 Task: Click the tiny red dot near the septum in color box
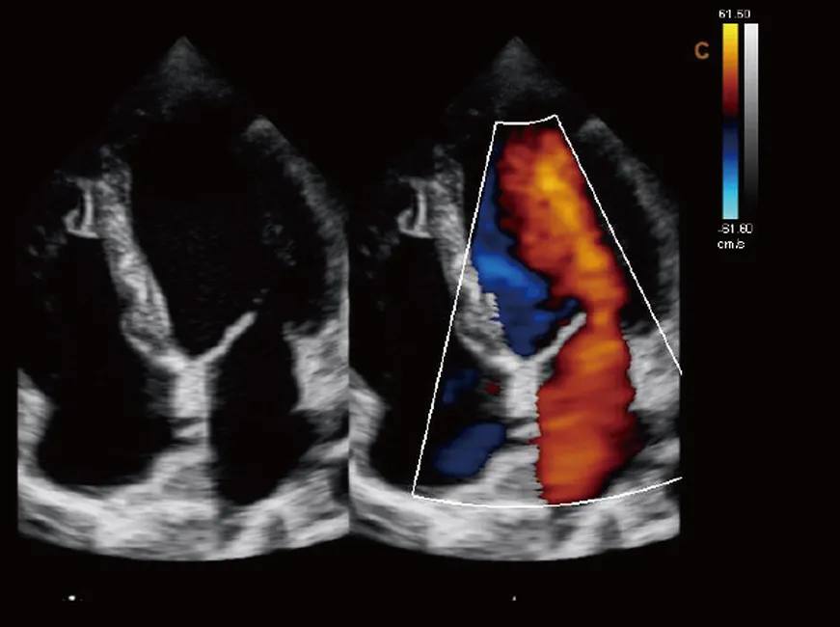pyautogui.click(x=491, y=388)
